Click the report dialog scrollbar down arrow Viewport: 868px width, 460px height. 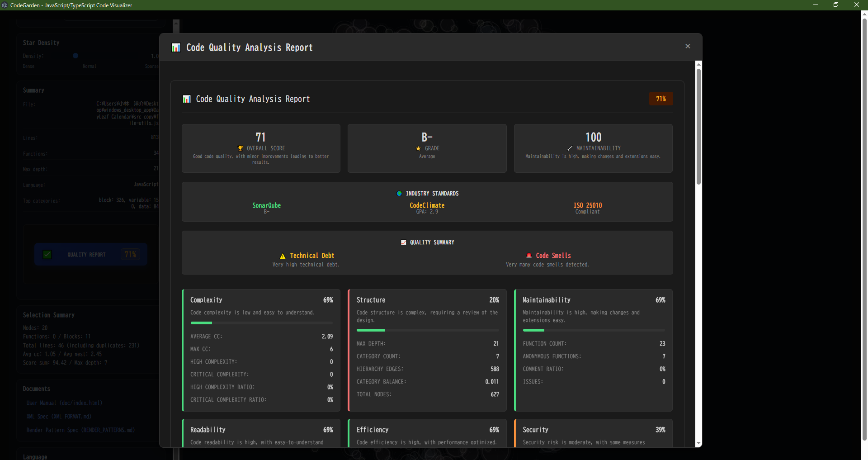(x=698, y=443)
